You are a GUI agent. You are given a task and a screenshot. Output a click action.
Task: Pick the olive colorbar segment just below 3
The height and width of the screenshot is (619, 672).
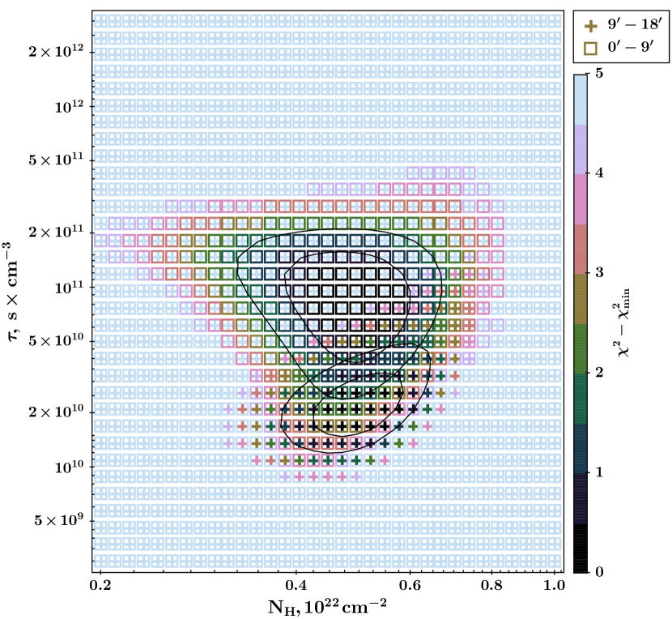coord(581,299)
